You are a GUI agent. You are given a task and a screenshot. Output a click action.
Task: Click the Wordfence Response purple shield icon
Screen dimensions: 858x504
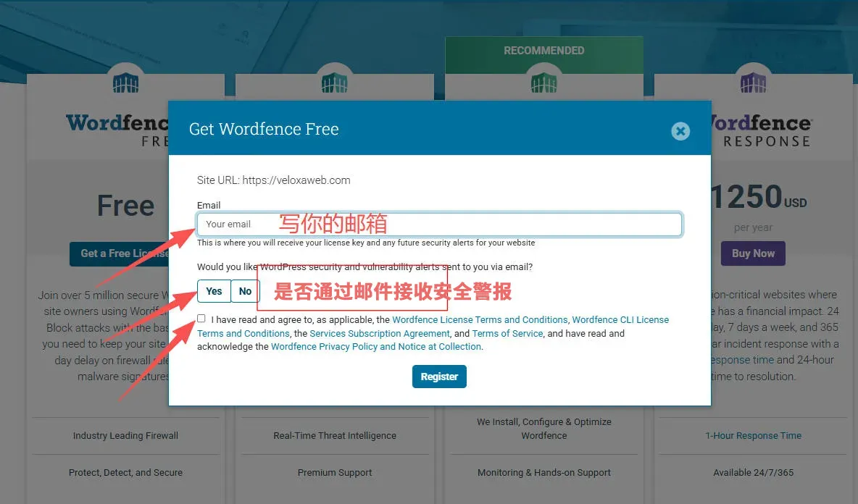tap(753, 83)
